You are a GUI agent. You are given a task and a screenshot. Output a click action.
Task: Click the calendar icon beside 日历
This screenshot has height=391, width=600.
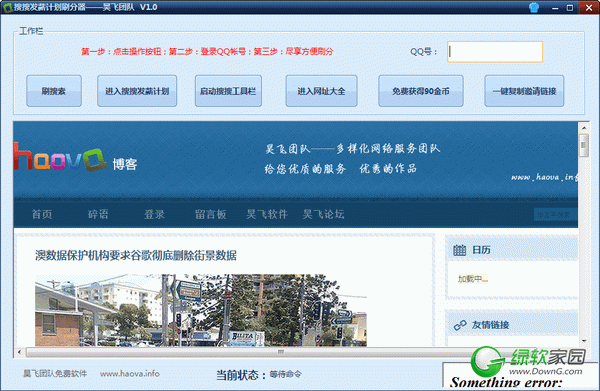(459, 250)
